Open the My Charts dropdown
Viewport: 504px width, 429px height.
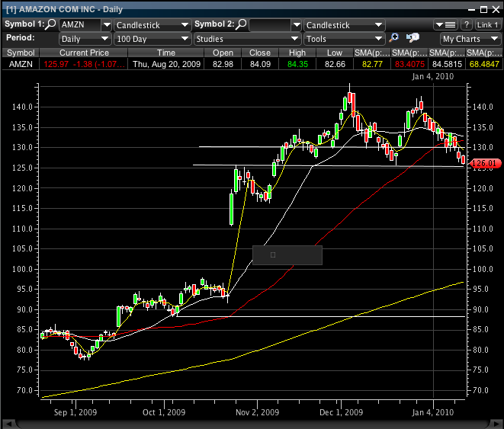coord(470,39)
